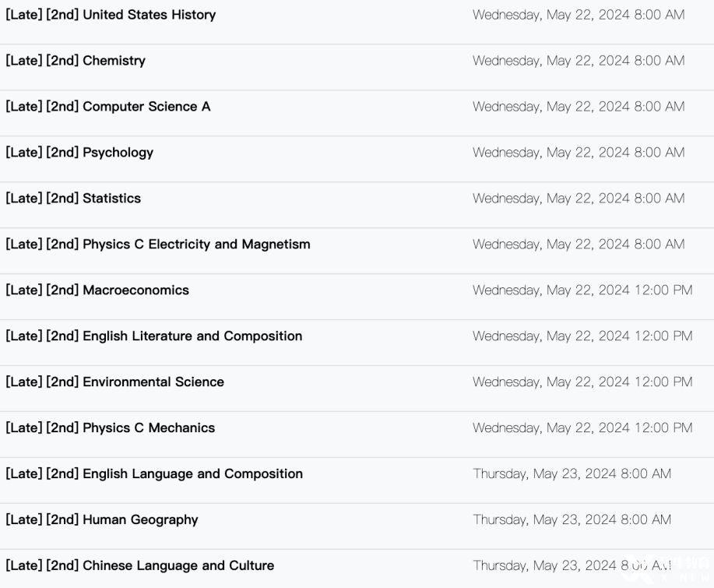The image size is (714, 588).
Task: Select the Statistics exam entry
Action: click(x=73, y=199)
